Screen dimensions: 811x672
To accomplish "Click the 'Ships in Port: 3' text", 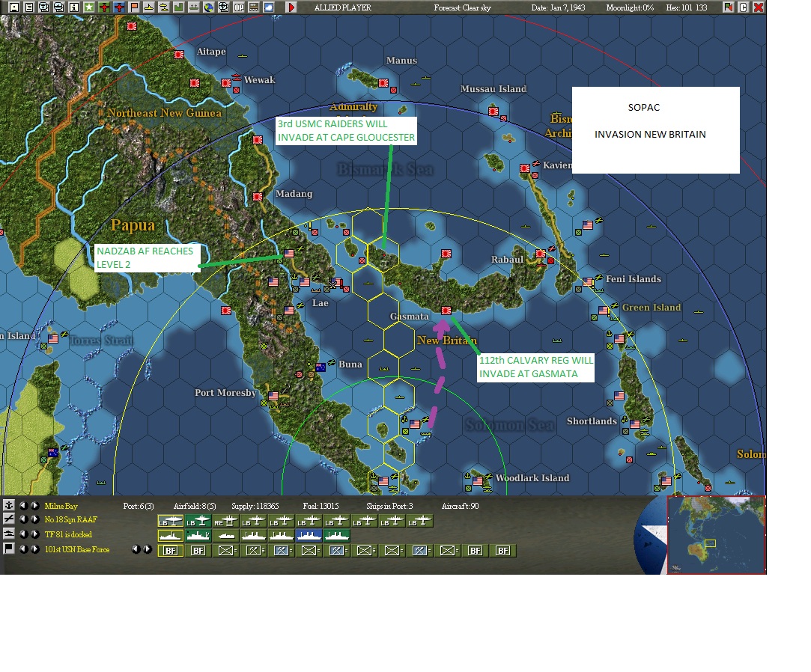I will 389,506.
